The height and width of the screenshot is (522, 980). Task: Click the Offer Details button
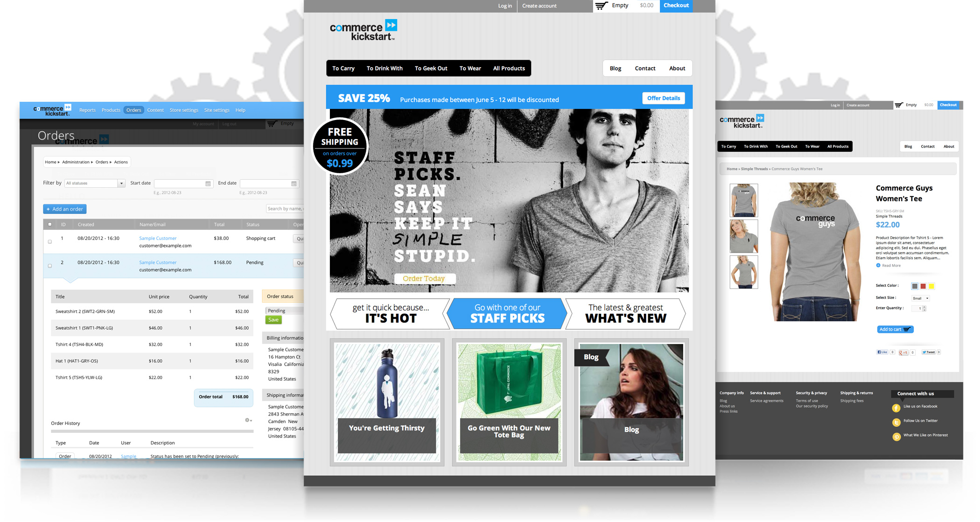point(663,99)
